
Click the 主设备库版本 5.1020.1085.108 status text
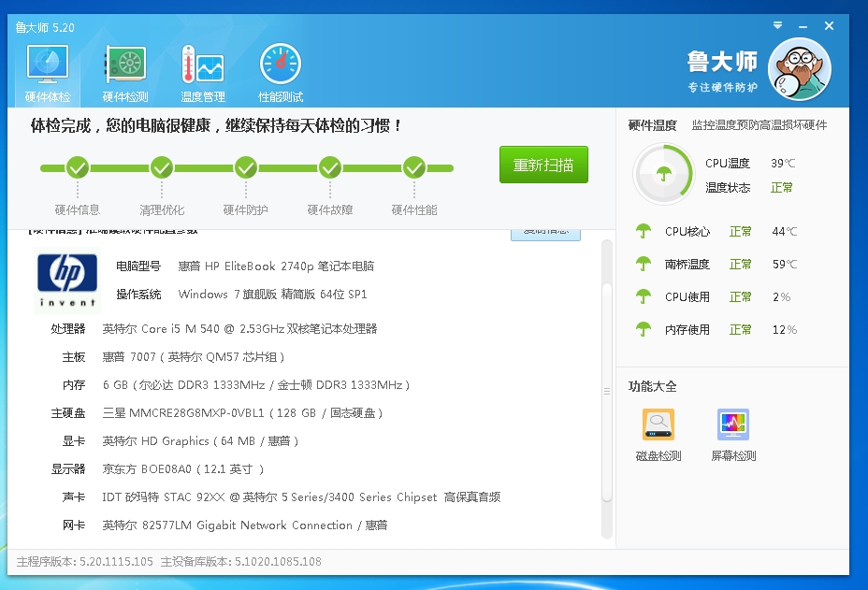coord(240,562)
